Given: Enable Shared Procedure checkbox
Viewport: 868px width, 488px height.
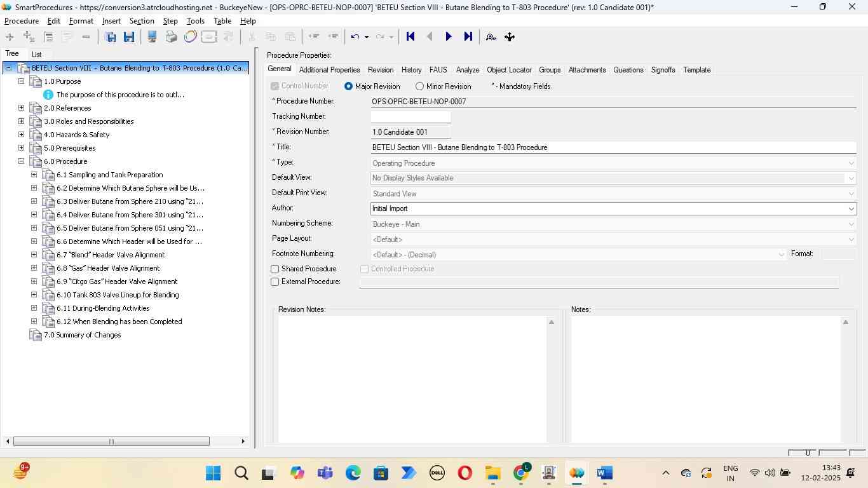Looking at the screenshot, I should [275, 269].
